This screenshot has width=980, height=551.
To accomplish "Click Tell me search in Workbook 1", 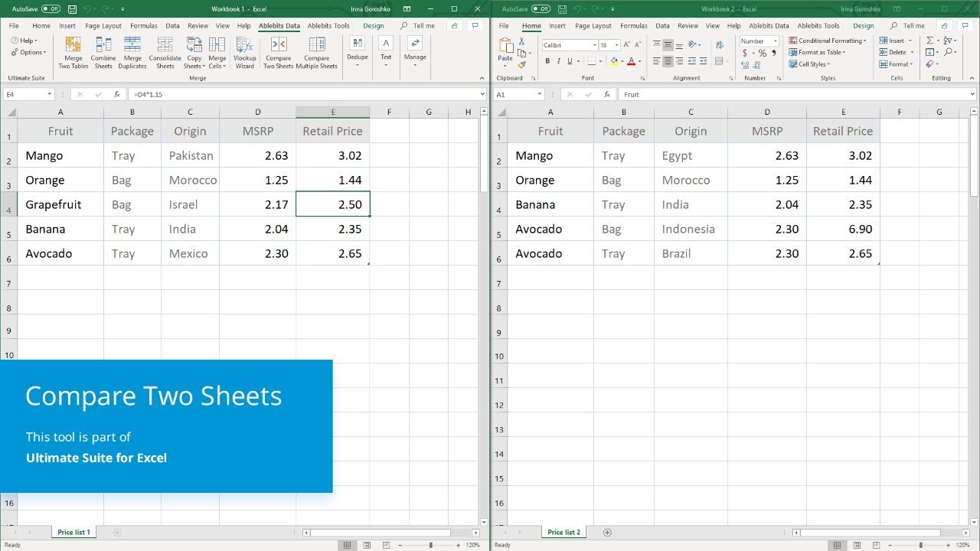I will tap(418, 25).
